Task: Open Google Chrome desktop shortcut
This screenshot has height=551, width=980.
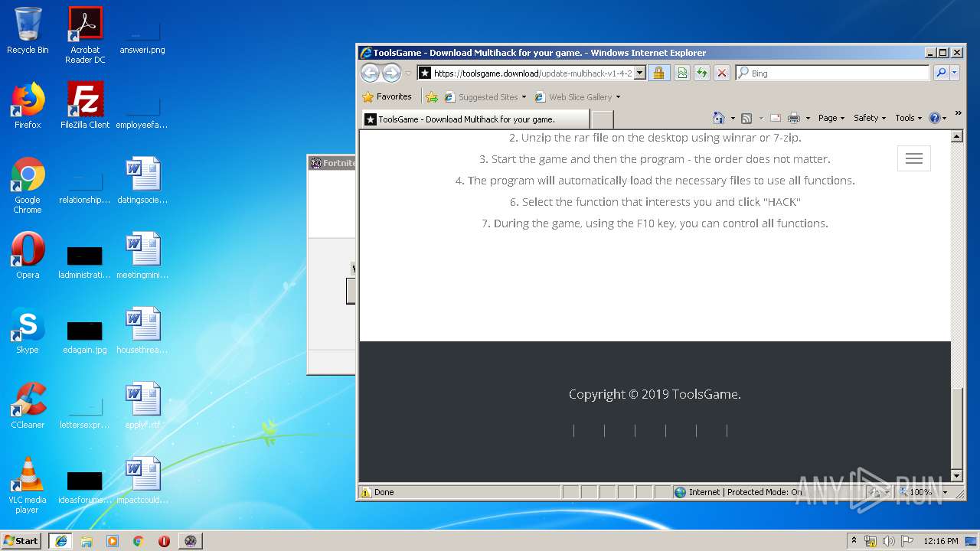Action: pos(28,185)
